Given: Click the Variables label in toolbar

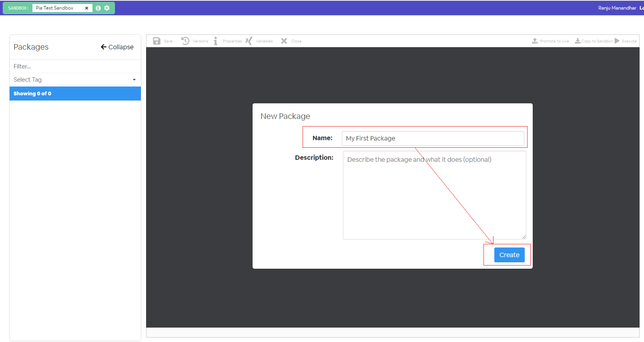Looking at the screenshot, I should (264, 41).
